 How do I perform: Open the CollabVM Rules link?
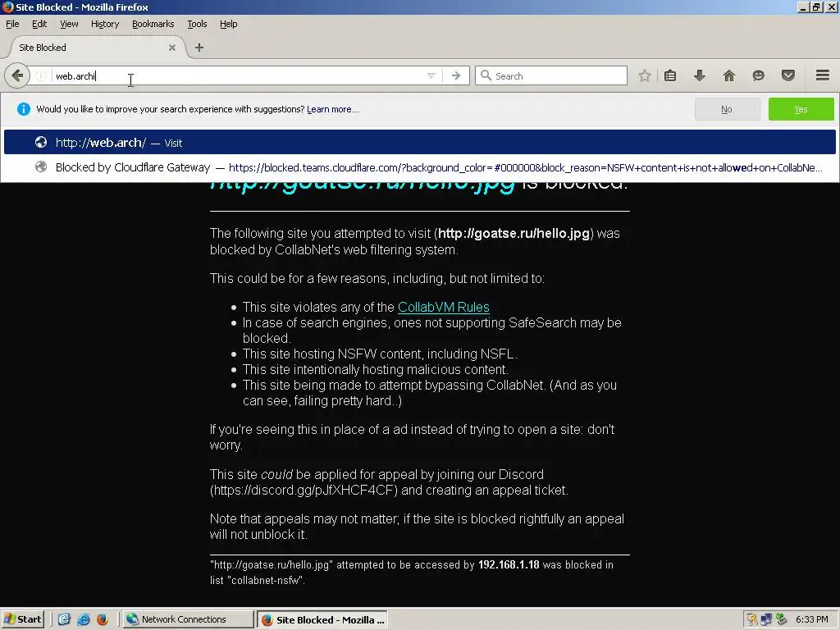point(444,307)
